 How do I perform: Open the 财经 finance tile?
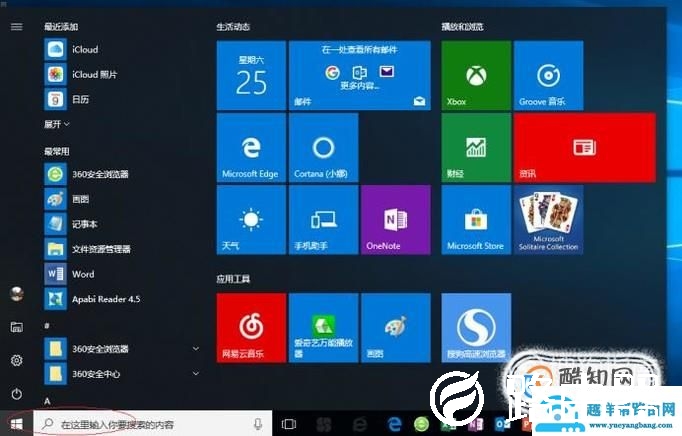(x=476, y=148)
